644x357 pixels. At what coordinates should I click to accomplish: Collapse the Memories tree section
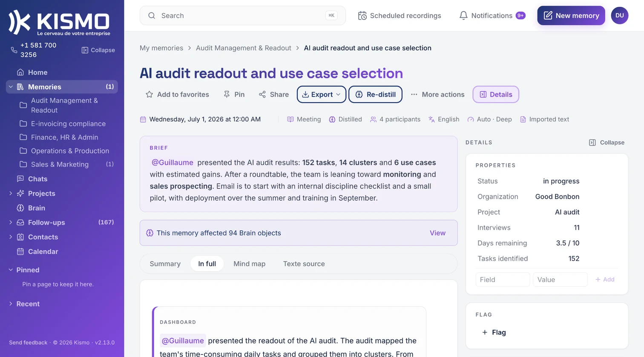click(x=11, y=87)
